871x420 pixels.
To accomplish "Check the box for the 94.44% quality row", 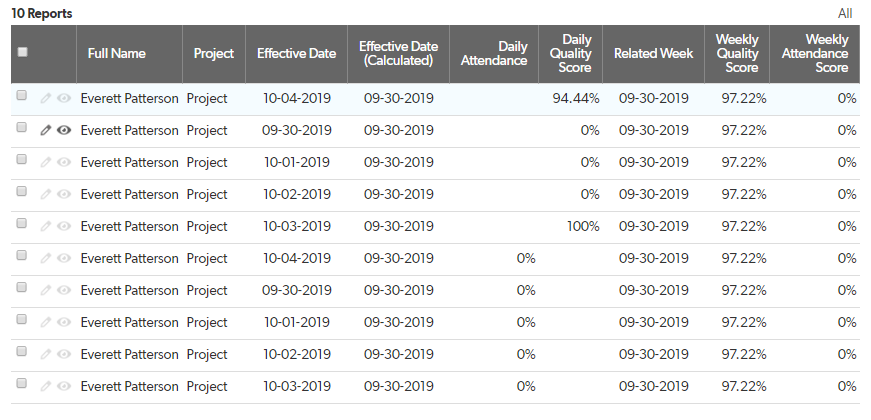I will click(x=22, y=97).
